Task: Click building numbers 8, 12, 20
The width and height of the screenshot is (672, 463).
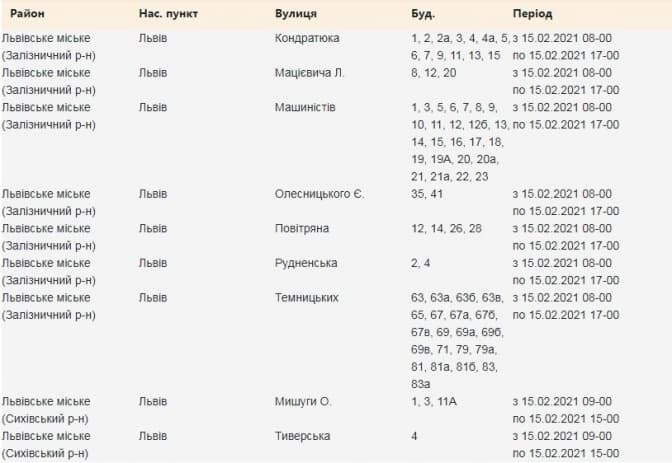Action: point(433,73)
